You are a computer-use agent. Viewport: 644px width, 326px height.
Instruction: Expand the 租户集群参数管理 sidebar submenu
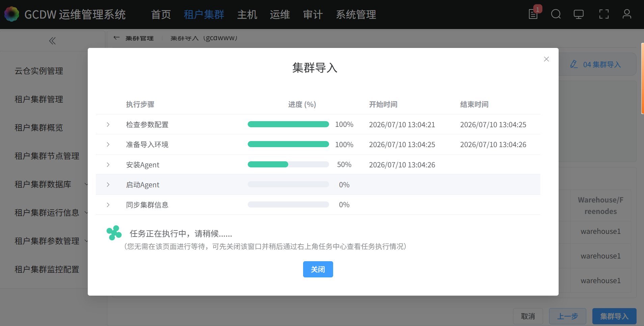coord(86,241)
